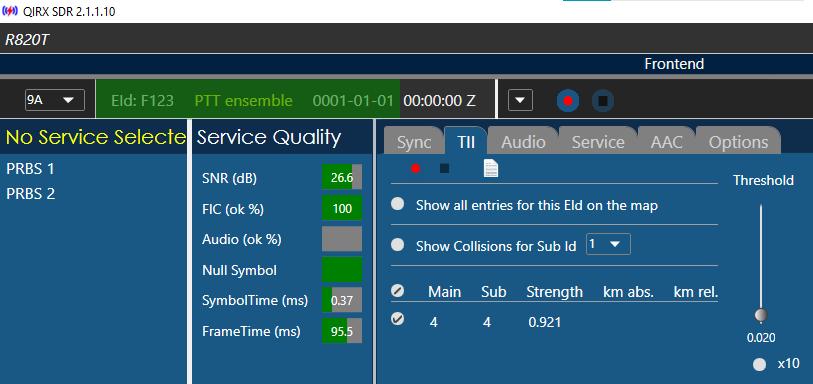Start recording with the red button near the time display
813x384 pixels.
[568, 101]
